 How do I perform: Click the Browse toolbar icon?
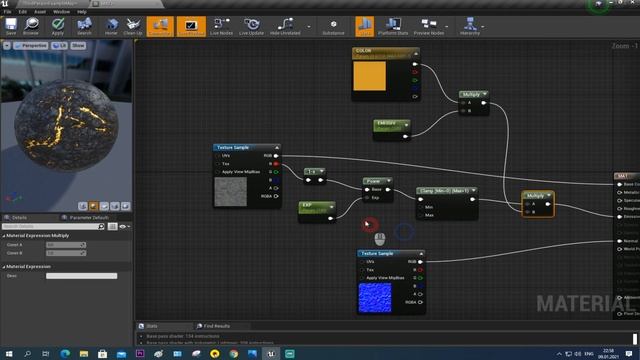pyautogui.click(x=31, y=26)
